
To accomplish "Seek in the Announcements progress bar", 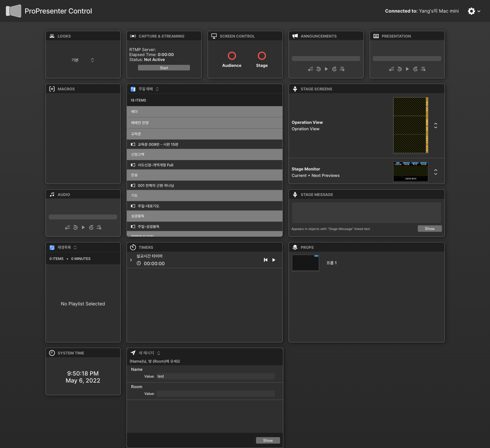I will (x=326, y=58).
